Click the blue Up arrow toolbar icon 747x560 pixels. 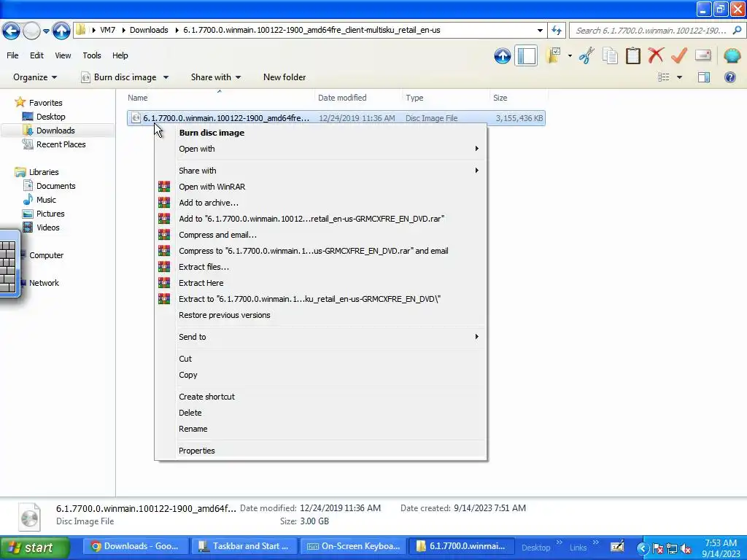[x=502, y=55]
